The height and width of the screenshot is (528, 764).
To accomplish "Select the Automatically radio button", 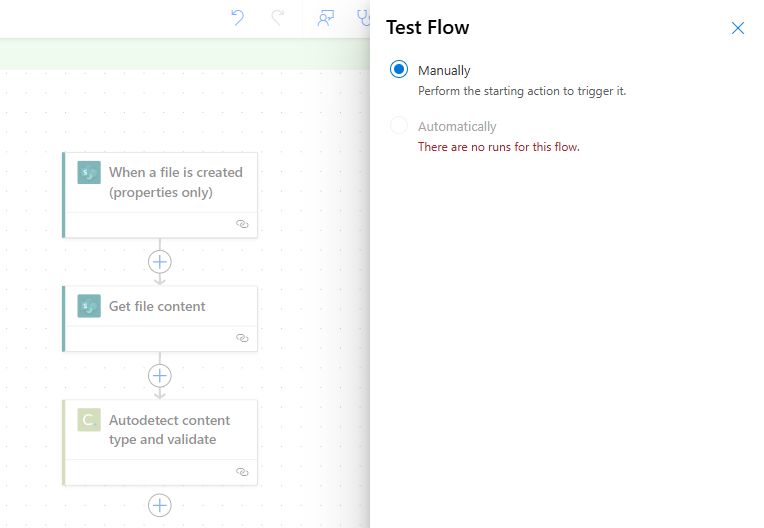I will [x=399, y=125].
